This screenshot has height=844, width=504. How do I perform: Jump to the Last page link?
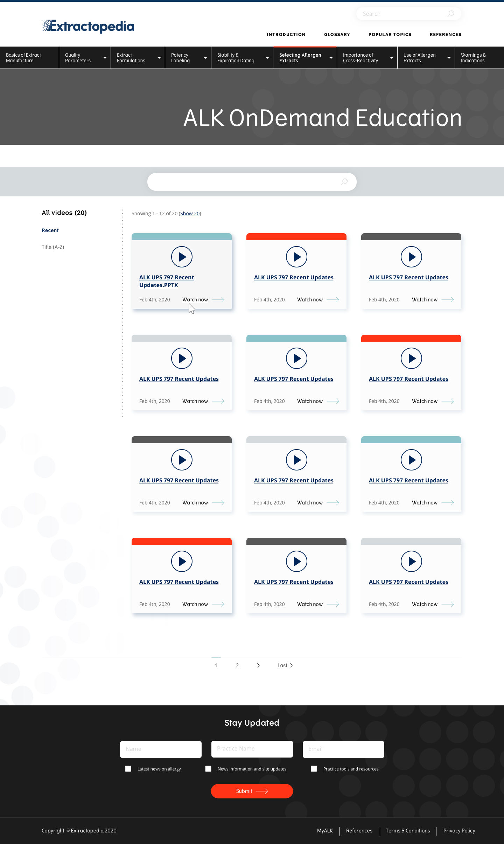point(285,665)
